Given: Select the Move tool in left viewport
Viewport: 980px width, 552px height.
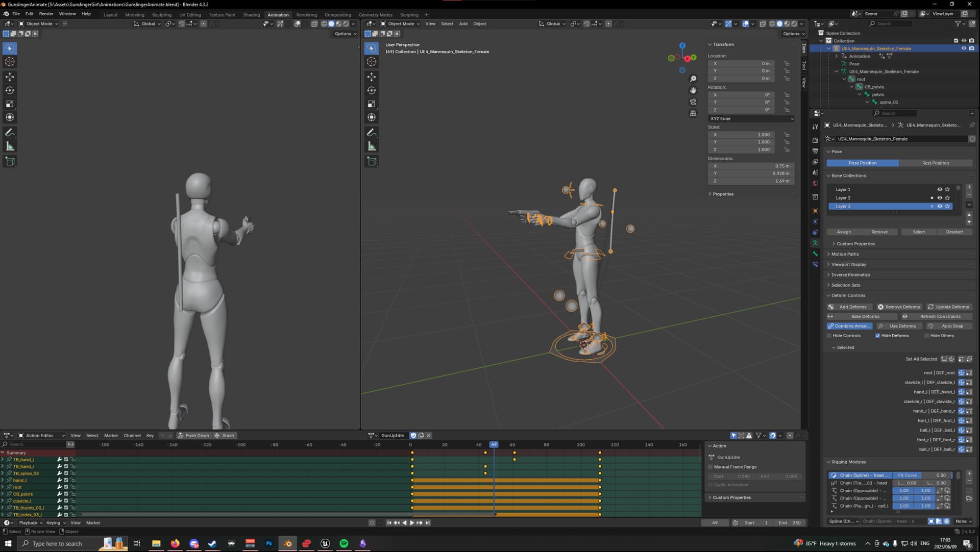Looking at the screenshot, I should point(10,77).
